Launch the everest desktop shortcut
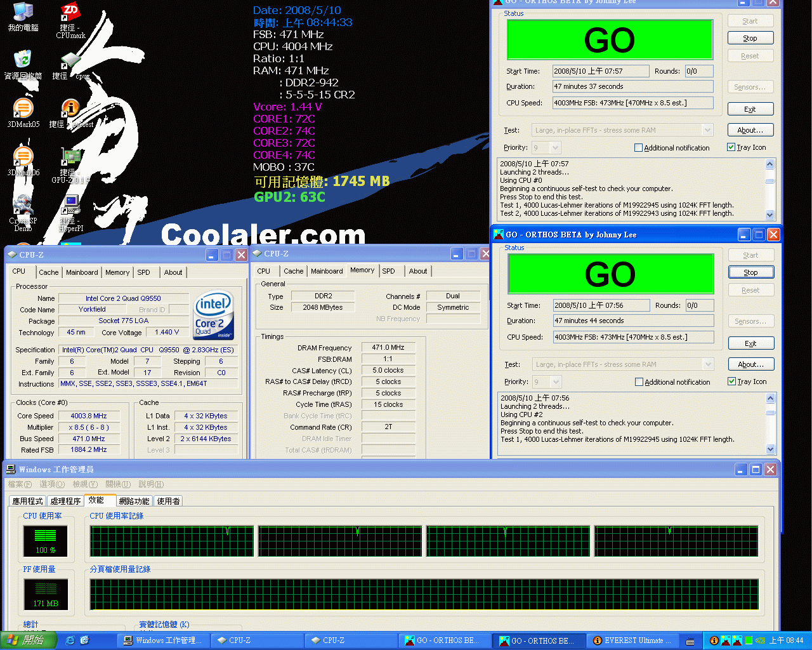812x650 pixels. click(x=70, y=113)
